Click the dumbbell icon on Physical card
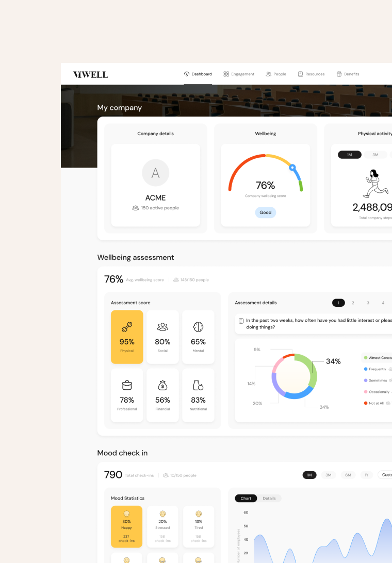Viewport: 392px width, 563px height. pyautogui.click(x=127, y=327)
